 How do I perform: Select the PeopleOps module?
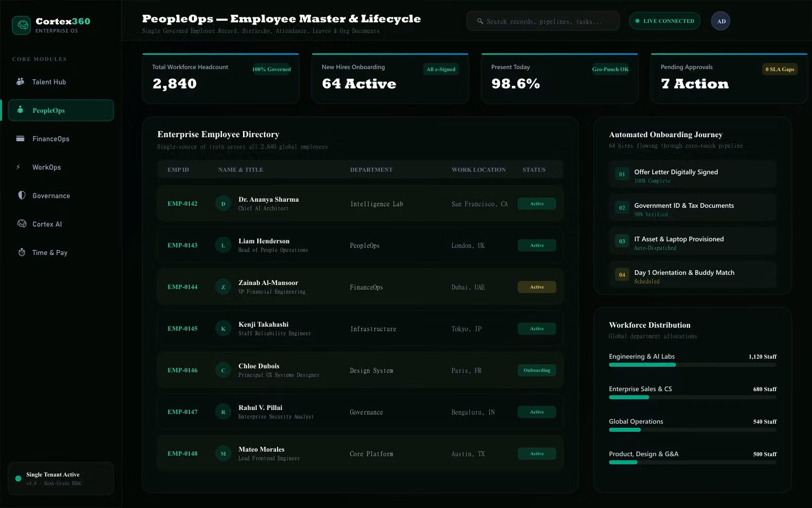[x=61, y=110]
